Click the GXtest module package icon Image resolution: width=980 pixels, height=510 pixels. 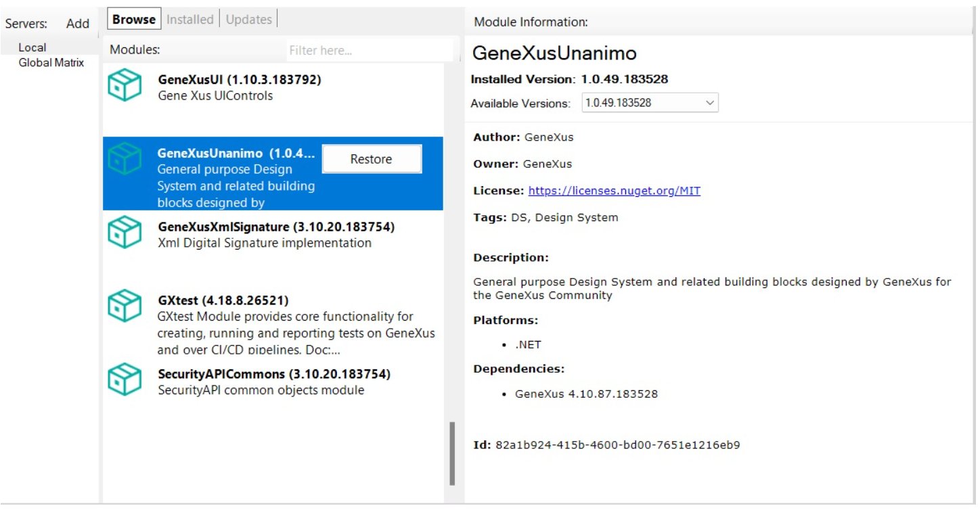[x=125, y=306]
